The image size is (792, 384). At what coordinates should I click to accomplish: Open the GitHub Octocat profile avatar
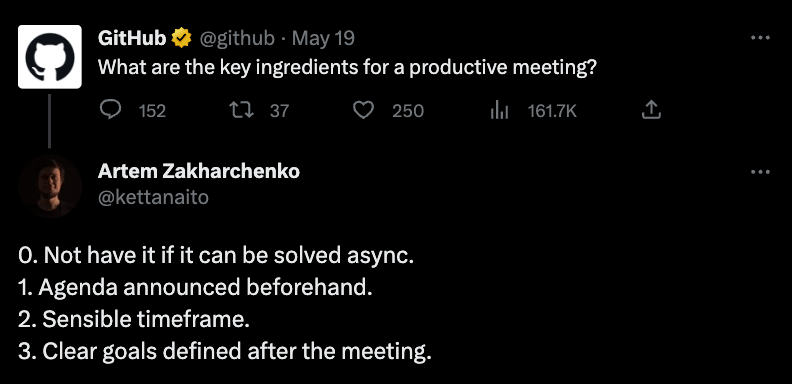click(50, 56)
